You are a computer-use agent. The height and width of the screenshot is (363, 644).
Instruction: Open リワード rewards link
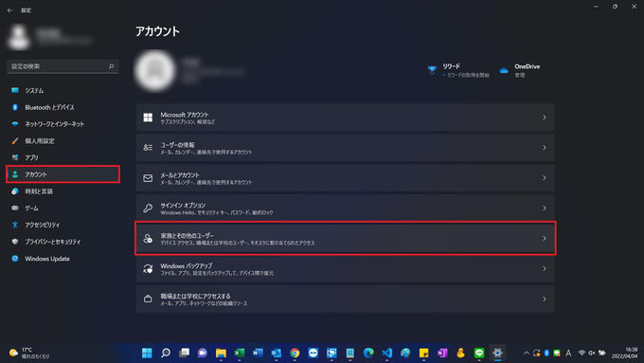coord(458,70)
